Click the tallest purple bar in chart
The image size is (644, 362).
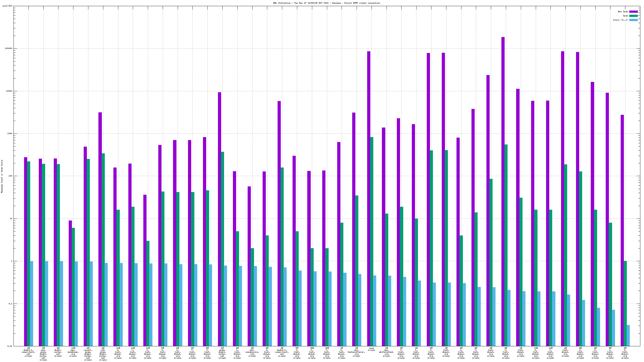pyautogui.click(x=503, y=191)
